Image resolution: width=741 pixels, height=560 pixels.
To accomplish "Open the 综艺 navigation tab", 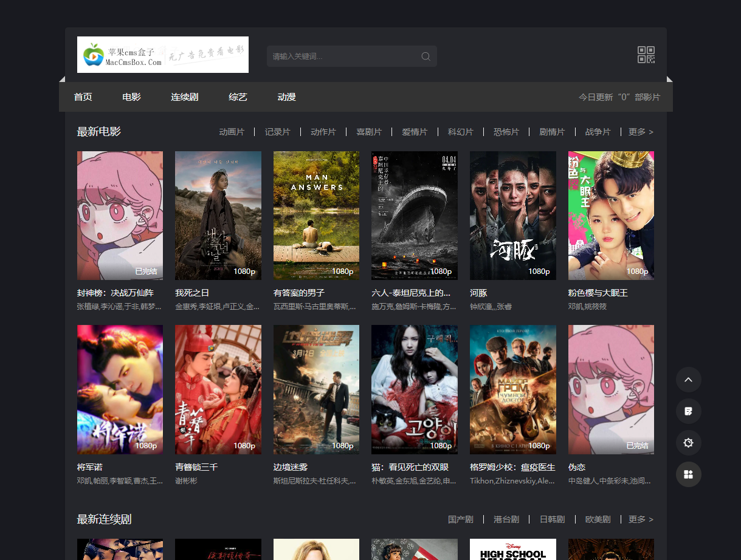I will (238, 97).
